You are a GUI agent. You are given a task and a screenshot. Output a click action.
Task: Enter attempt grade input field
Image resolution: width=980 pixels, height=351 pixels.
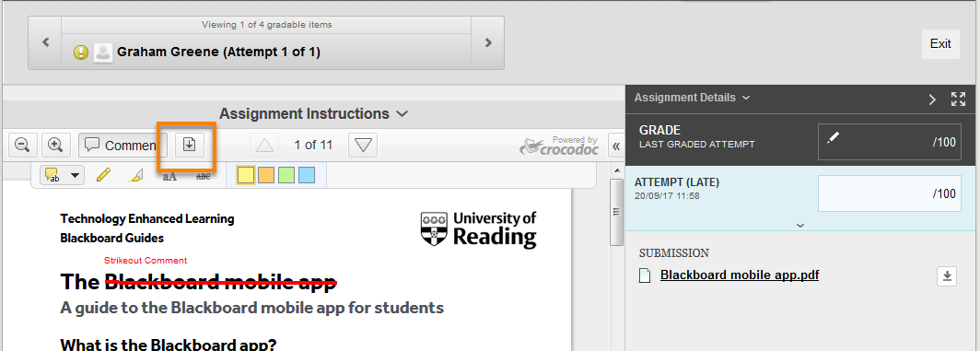pyautogui.click(x=890, y=193)
